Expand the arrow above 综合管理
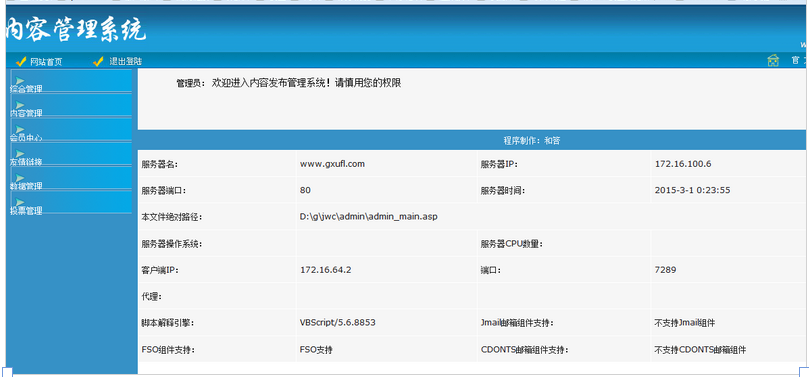Image resolution: width=809 pixels, height=377 pixels. (20, 81)
